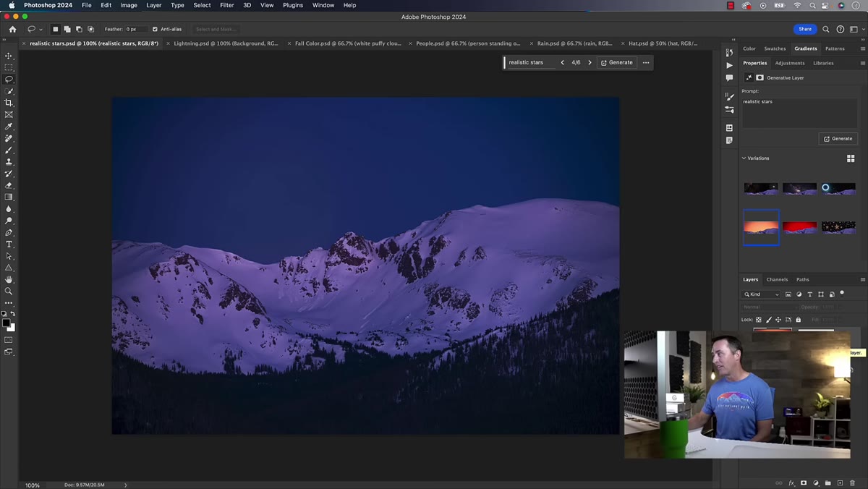Toggle Quick Mask mode

(9, 340)
